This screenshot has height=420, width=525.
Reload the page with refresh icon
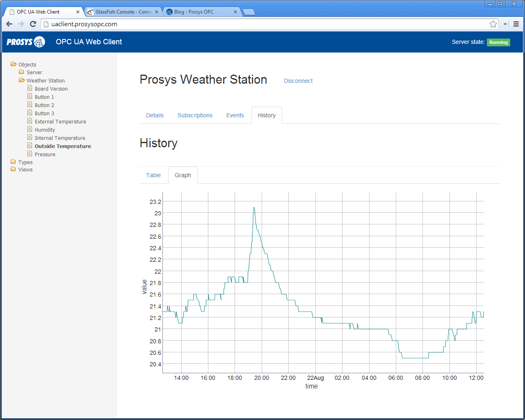click(x=33, y=24)
